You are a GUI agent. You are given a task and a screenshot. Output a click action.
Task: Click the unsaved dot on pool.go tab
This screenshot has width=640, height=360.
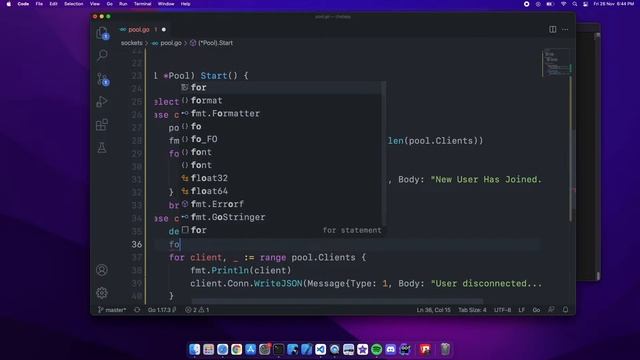point(164,29)
